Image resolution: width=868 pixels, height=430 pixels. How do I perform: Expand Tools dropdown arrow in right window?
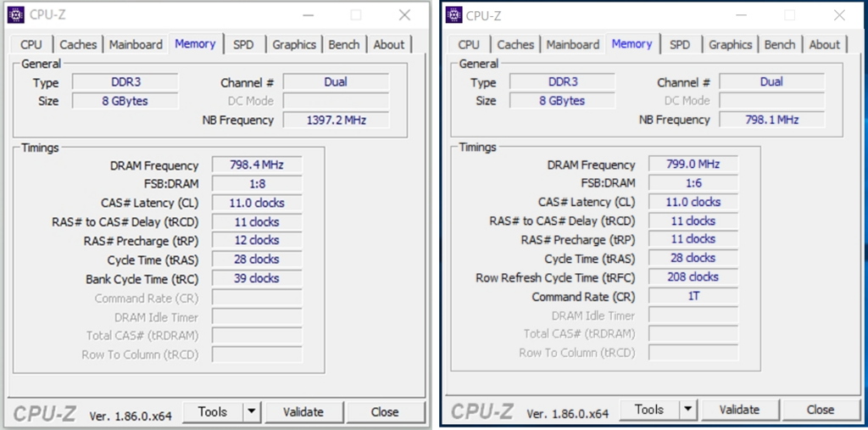tap(688, 410)
